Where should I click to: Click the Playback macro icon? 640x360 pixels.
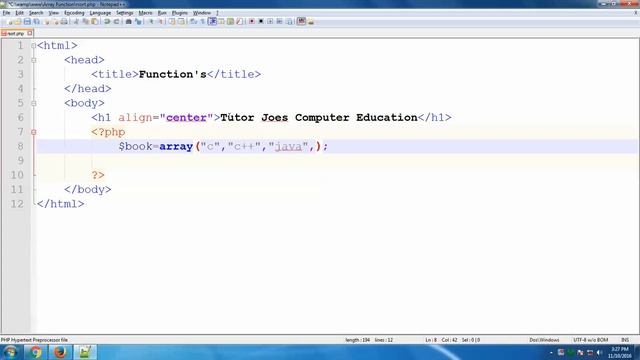pos(270,21)
